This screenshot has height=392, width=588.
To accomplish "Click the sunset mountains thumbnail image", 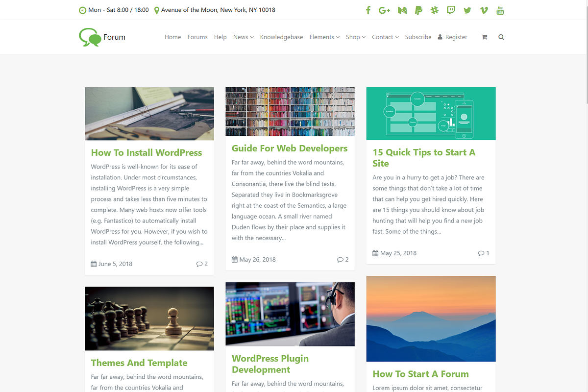I will [x=431, y=319].
